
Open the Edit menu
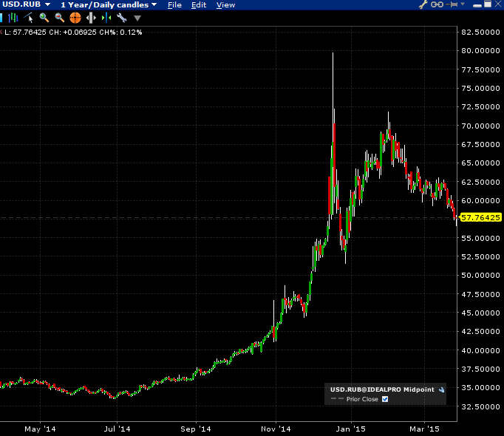click(x=199, y=5)
